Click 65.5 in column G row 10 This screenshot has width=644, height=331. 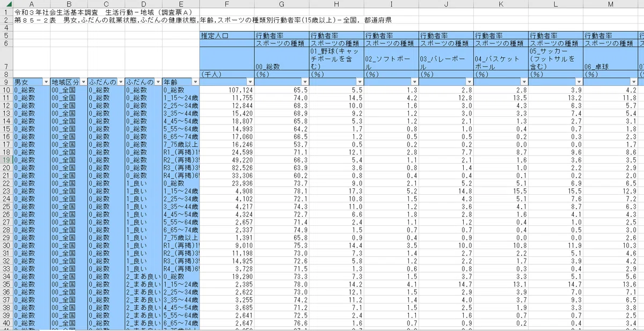[282, 90]
